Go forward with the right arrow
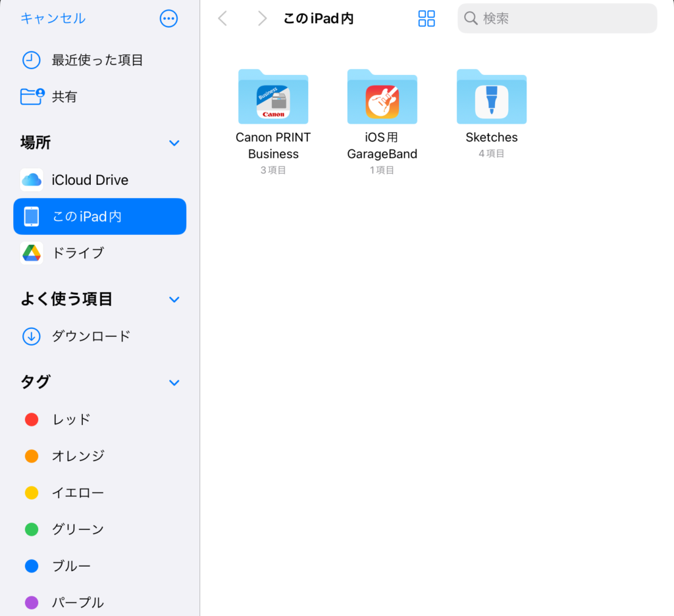Screen dimensions: 674x616 (262, 18)
